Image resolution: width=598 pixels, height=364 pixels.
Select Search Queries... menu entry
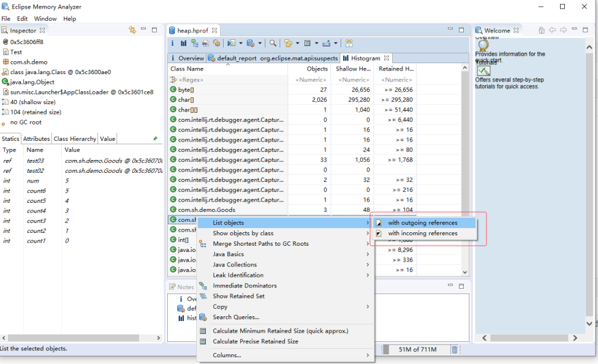pyautogui.click(x=286, y=317)
